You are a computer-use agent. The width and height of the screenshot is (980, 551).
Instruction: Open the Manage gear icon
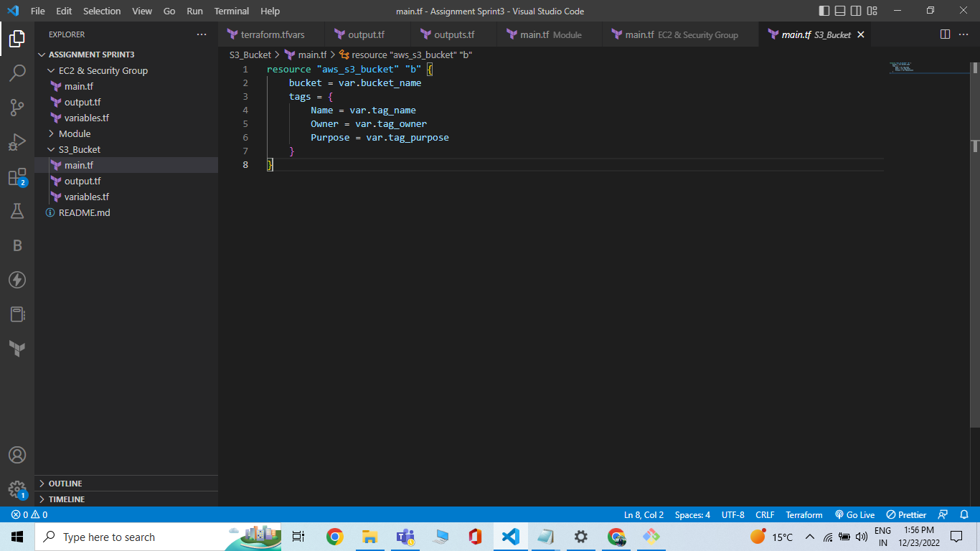[x=17, y=489]
